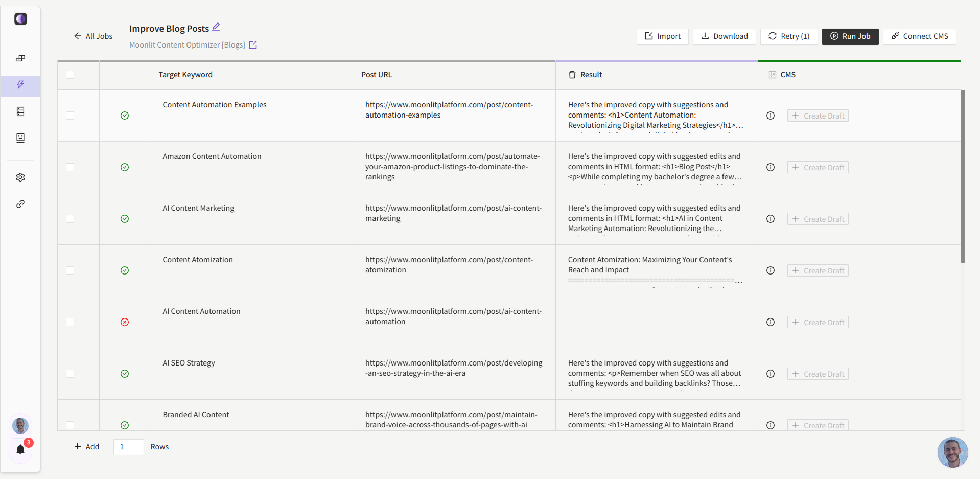980x479 pixels.
Task: Click the Run Job button
Action: [x=850, y=36]
